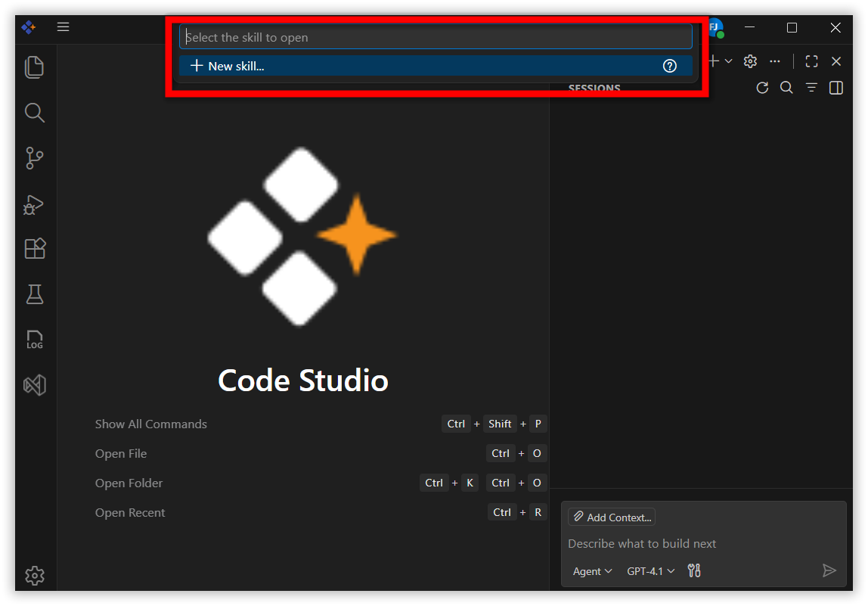The width and height of the screenshot is (868, 606).
Task: Open the Search view in sidebar
Action: pyautogui.click(x=35, y=113)
